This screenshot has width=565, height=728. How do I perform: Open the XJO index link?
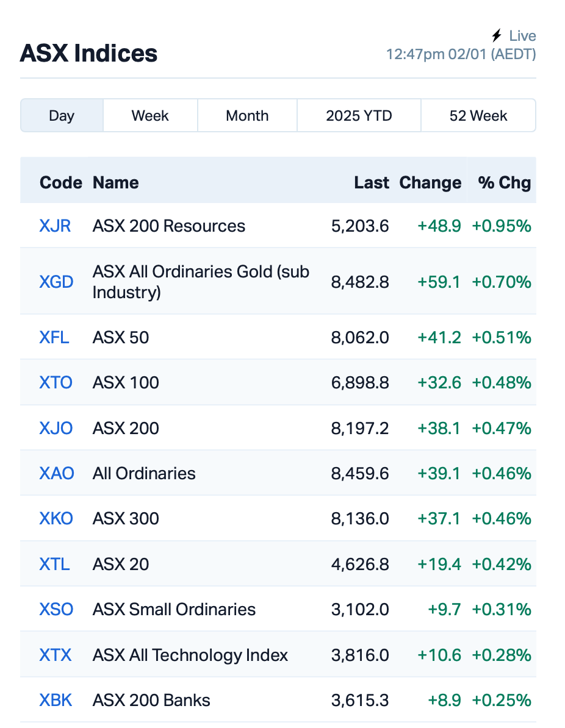pos(56,427)
